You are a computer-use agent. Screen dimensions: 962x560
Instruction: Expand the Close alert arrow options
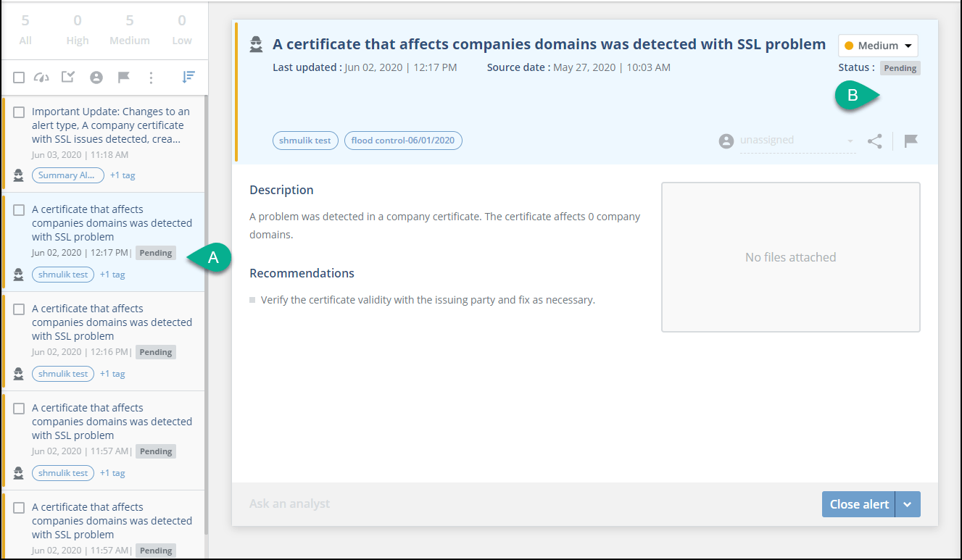(x=908, y=505)
